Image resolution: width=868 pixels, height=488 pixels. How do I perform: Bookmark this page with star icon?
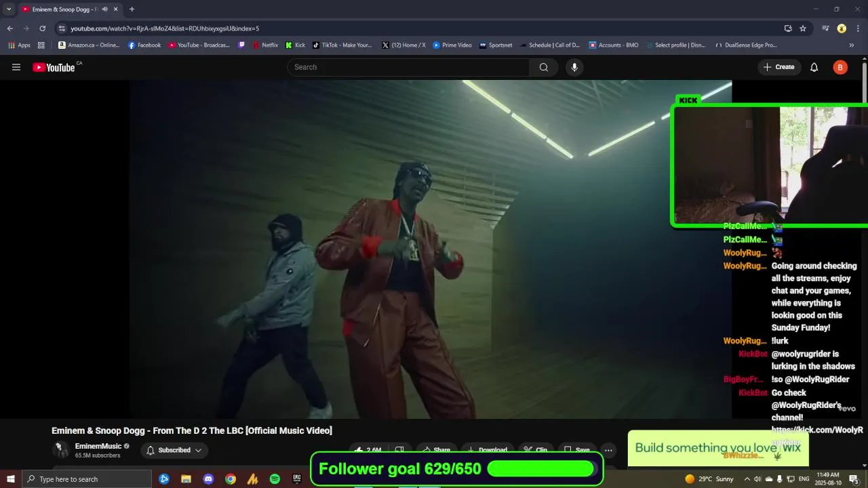pyautogui.click(x=803, y=28)
